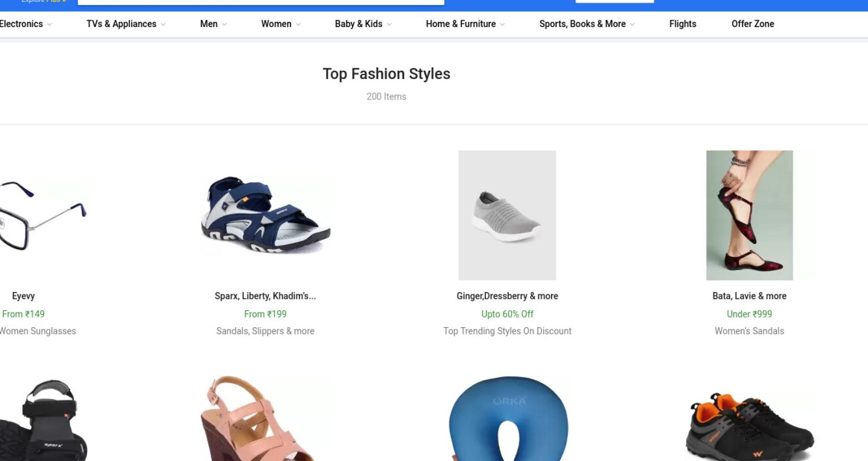Click the white button in blue header
Screen dimensions: 868x461
[x=615, y=1]
